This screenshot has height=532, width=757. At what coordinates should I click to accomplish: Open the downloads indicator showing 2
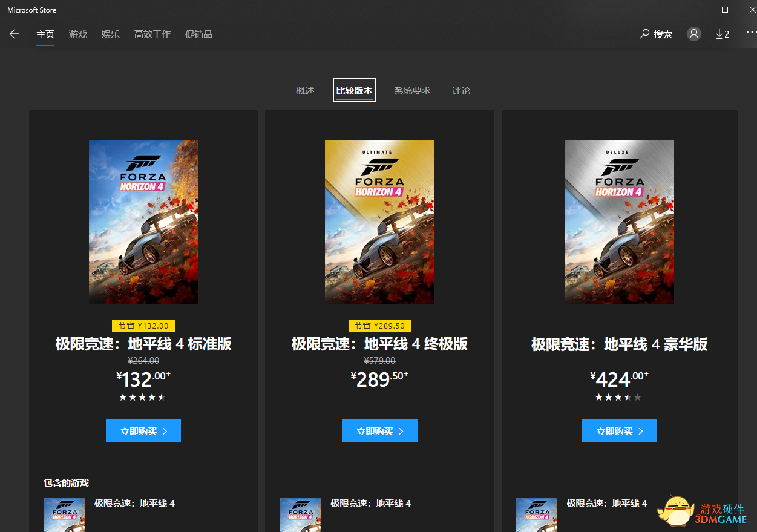click(723, 34)
